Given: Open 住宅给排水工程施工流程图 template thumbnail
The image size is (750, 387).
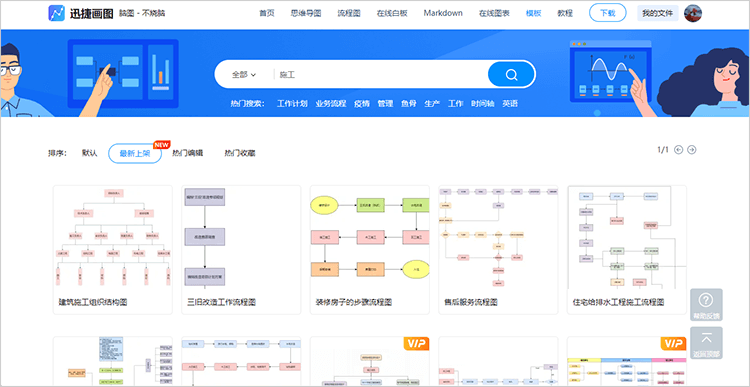Looking at the screenshot, I should [627, 237].
